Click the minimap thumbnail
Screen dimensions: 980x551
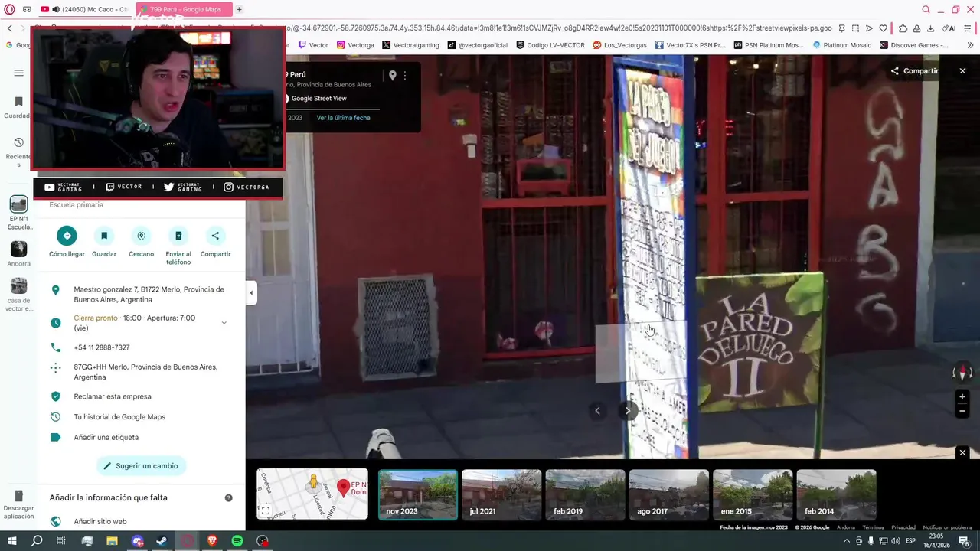pyautogui.click(x=312, y=494)
